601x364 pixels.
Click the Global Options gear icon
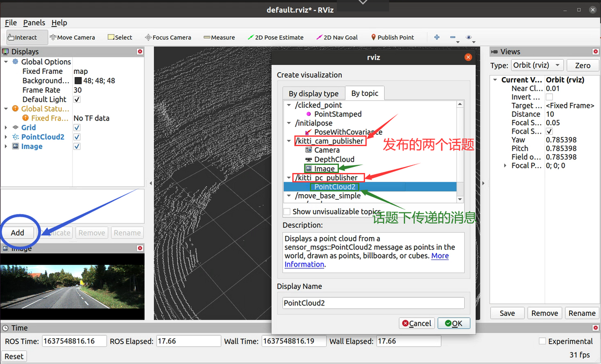click(15, 61)
